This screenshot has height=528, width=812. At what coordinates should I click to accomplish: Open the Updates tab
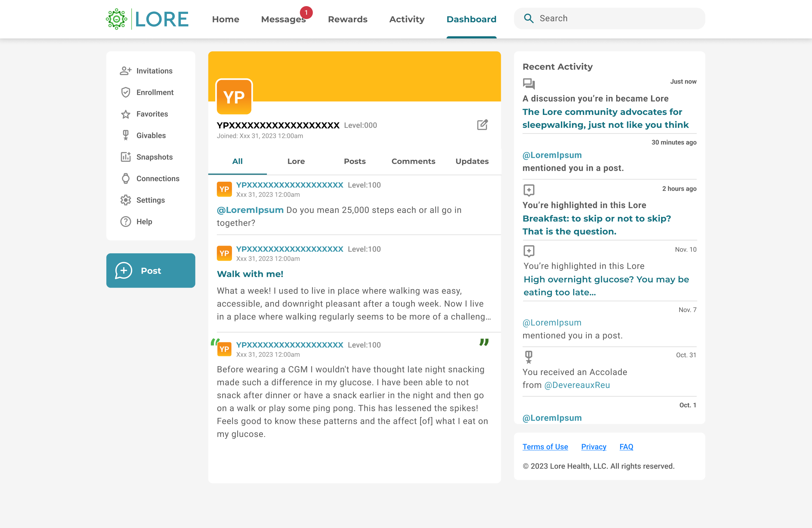472,161
